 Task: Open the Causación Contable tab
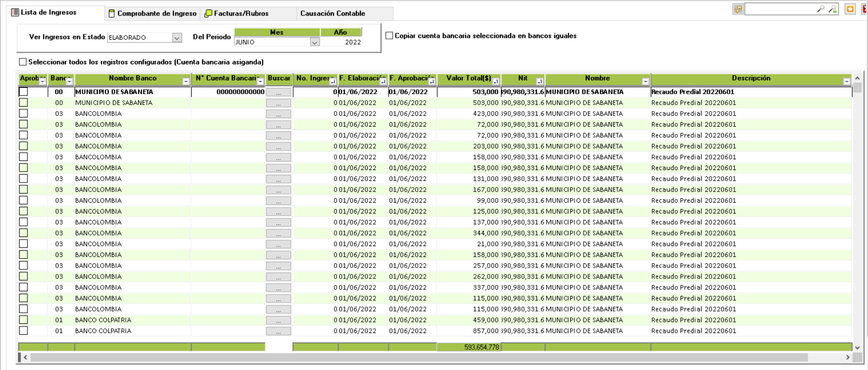pos(332,13)
